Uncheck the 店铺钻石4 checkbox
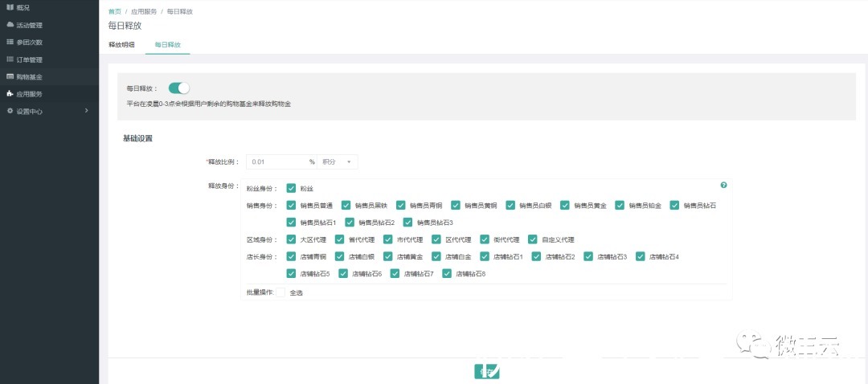 [641, 256]
